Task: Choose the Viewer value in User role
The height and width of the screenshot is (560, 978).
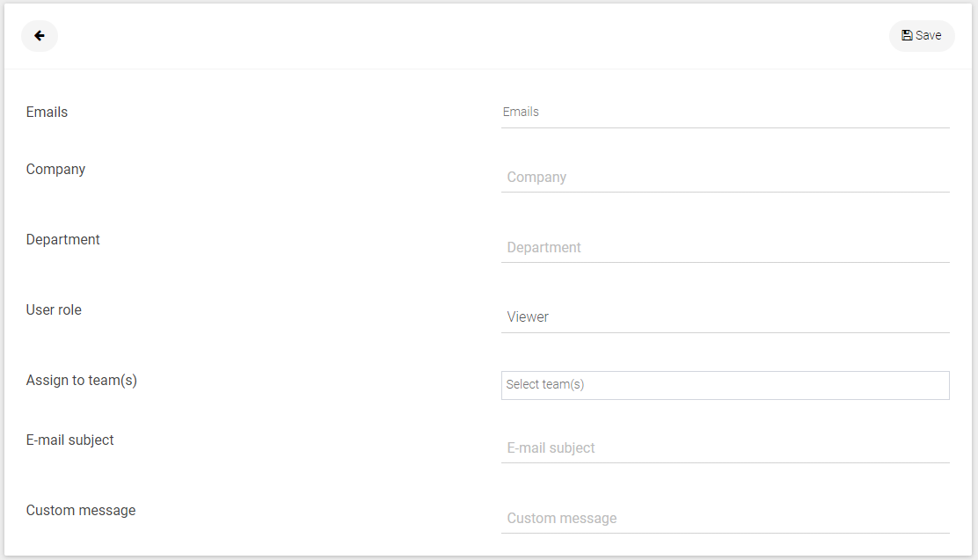Action: pyautogui.click(x=528, y=317)
